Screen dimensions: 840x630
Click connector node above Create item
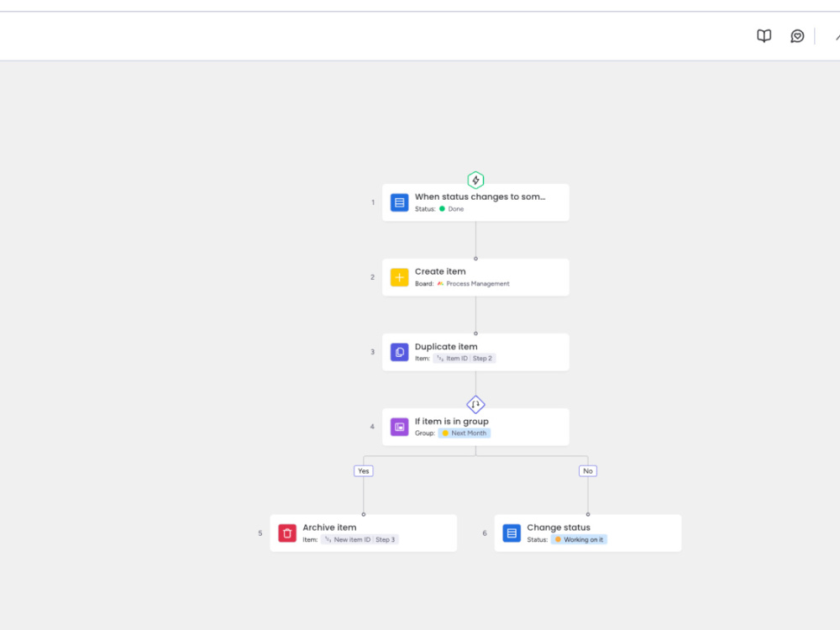(475, 258)
